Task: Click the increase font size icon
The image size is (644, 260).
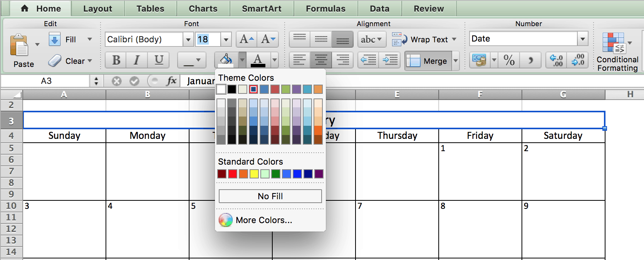Action: click(247, 39)
